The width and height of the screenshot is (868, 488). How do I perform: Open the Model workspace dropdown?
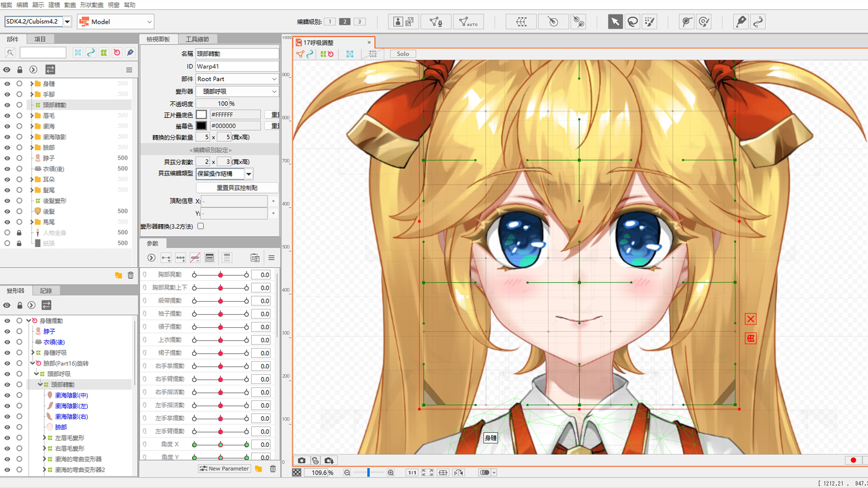(115, 21)
